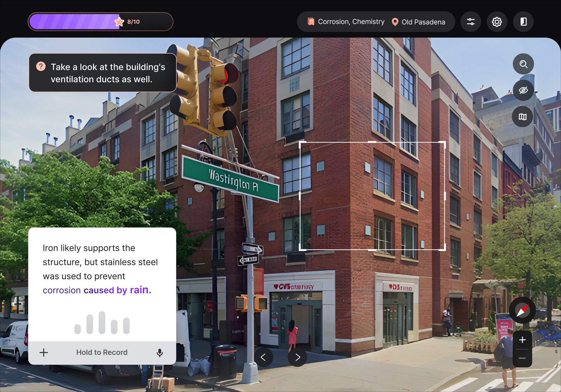Viewport: 561px width, 392px height.
Task: Click the compass to reorient
Action: tap(522, 310)
